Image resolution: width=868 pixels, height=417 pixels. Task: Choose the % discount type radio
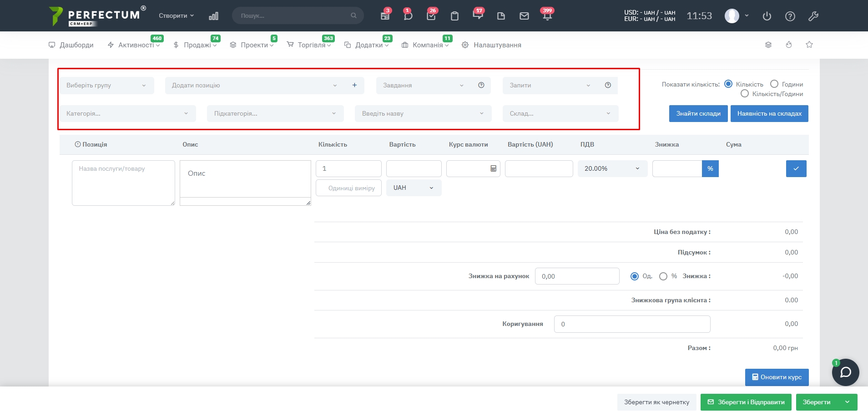(663, 276)
